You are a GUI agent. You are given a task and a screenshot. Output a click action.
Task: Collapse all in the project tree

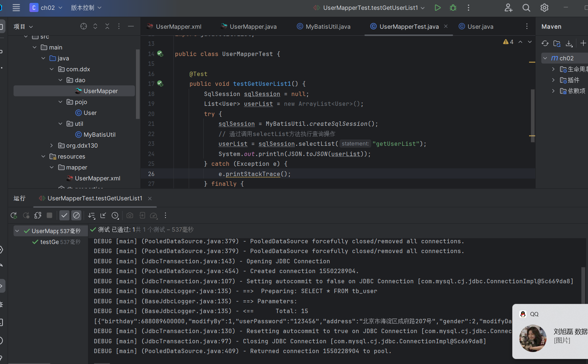[x=107, y=26]
